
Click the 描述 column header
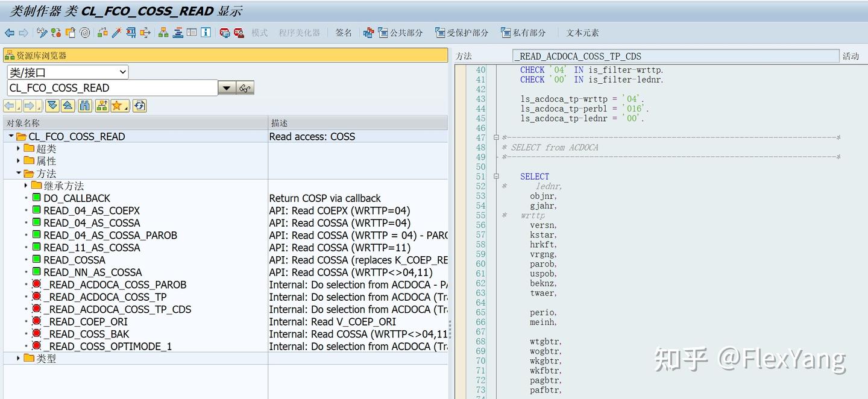click(x=358, y=123)
